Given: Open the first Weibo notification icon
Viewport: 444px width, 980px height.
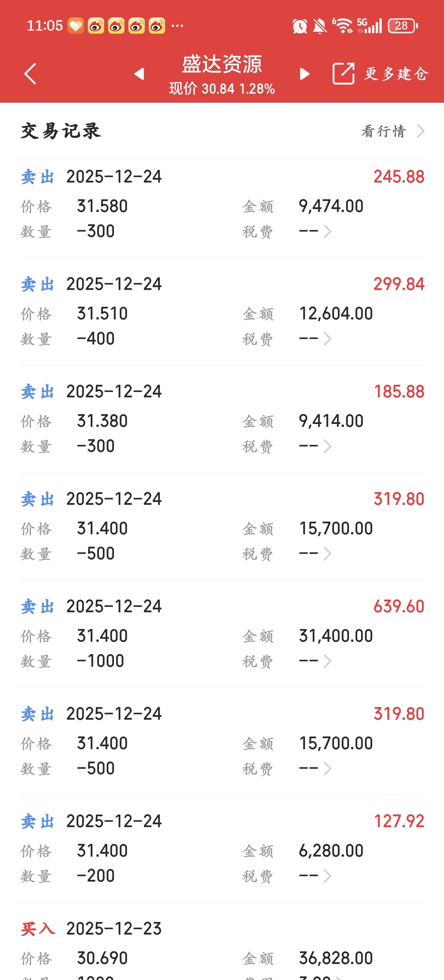Looking at the screenshot, I should pos(96,26).
